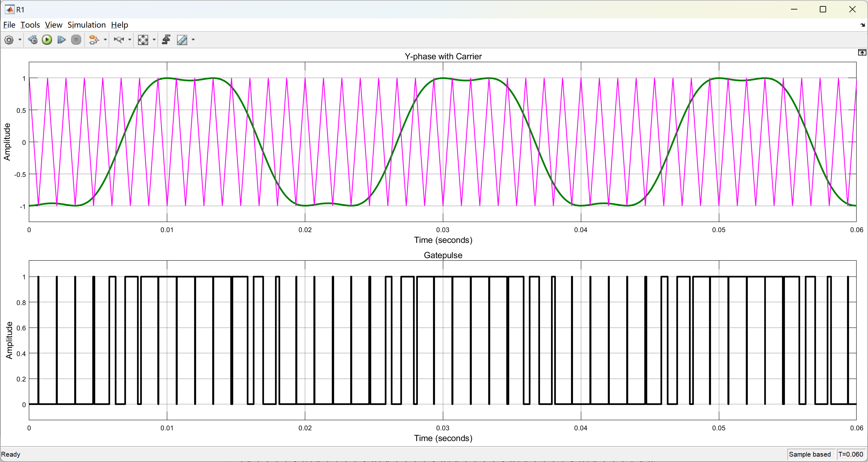
Task: Open the Tools menu
Action: click(30, 25)
